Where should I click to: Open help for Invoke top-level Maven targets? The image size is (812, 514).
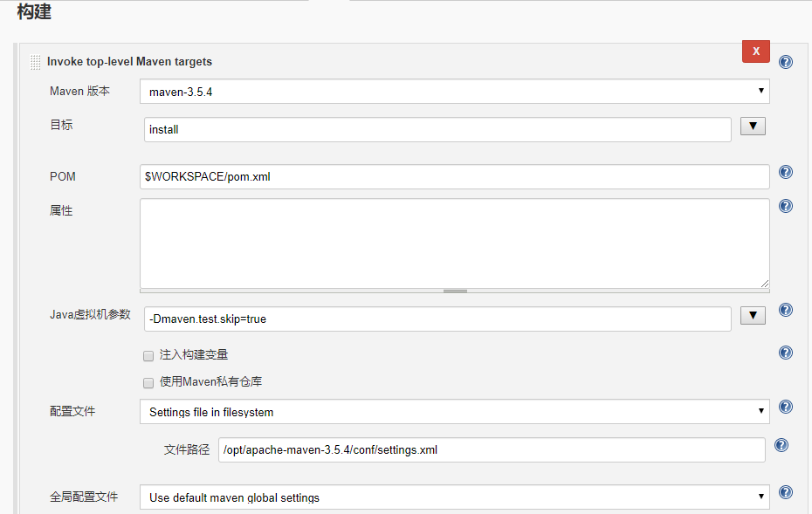786,62
